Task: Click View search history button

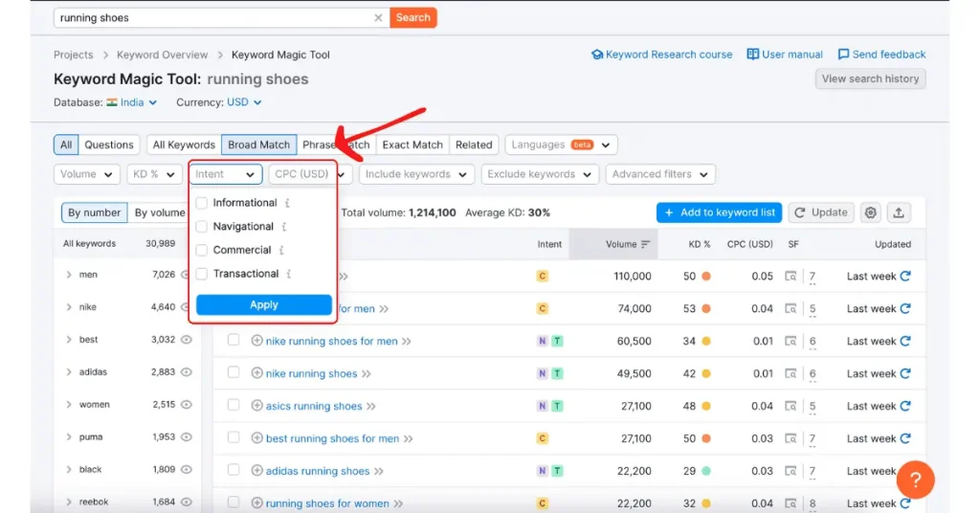Action: 870,78
